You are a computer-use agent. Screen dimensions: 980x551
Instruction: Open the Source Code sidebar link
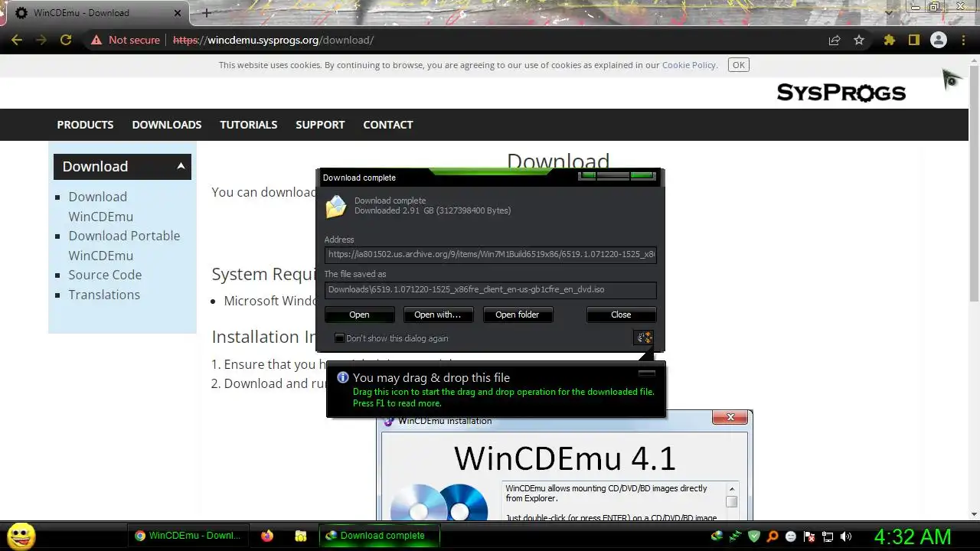105,275
